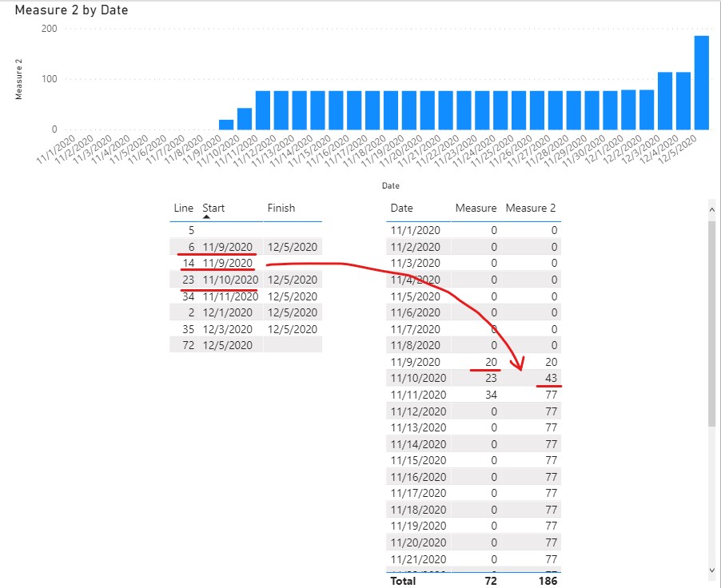Sort by the Measure column header
The height and width of the screenshot is (588, 721).
(476, 208)
